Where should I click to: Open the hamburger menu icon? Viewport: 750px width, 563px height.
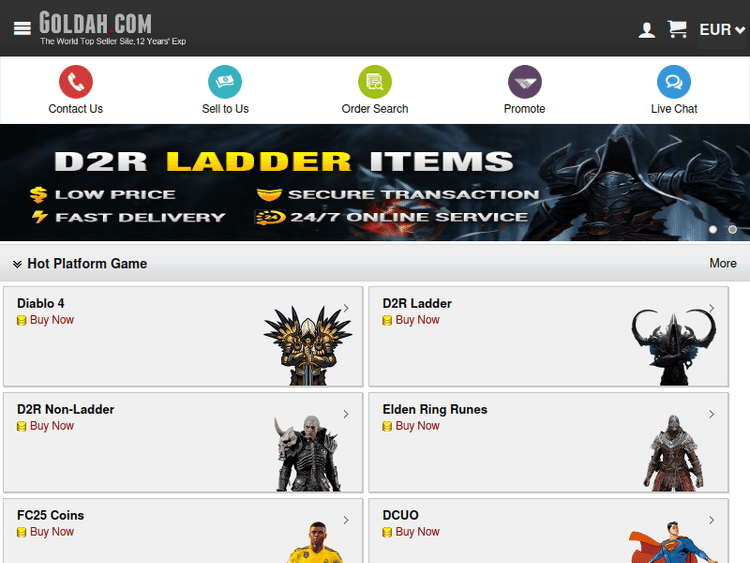click(x=22, y=29)
